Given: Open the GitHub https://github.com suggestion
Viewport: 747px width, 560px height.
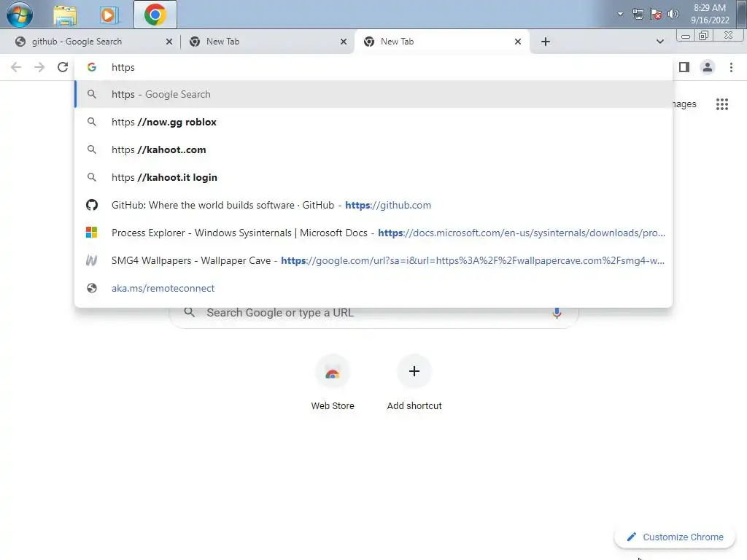Looking at the screenshot, I should pyautogui.click(x=373, y=205).
